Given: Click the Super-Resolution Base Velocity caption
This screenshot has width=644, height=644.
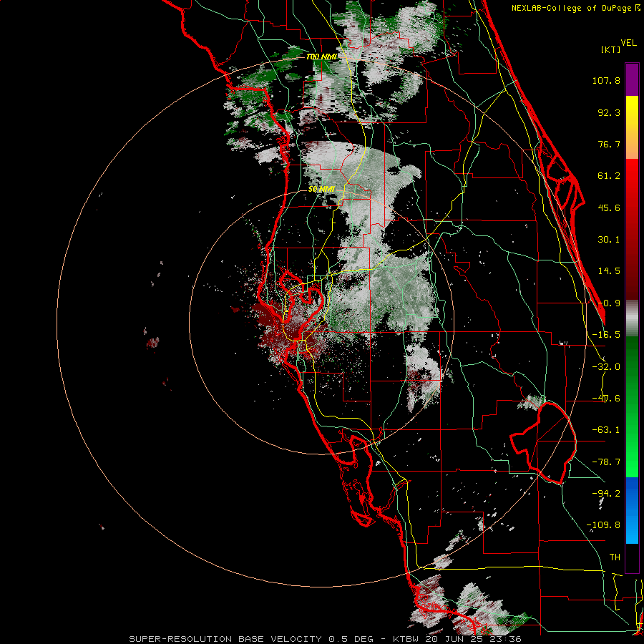Looking at the screenshot, I should click(x=325, y=639).
